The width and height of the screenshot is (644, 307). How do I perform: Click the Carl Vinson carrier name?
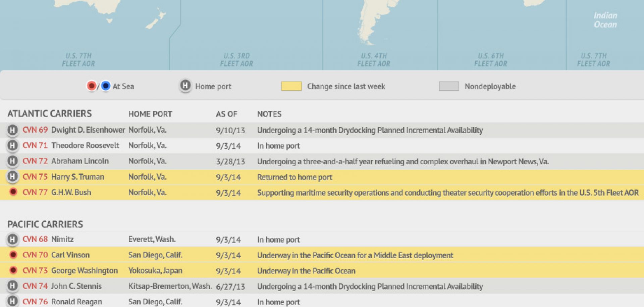(70, 255)
